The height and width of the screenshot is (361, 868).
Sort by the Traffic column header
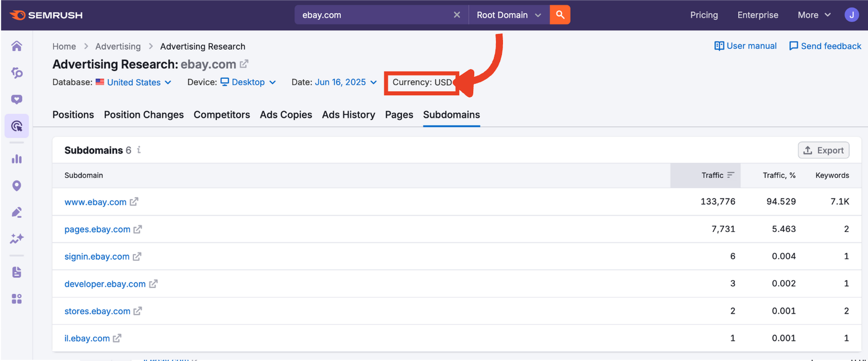(x=712, y=175)
